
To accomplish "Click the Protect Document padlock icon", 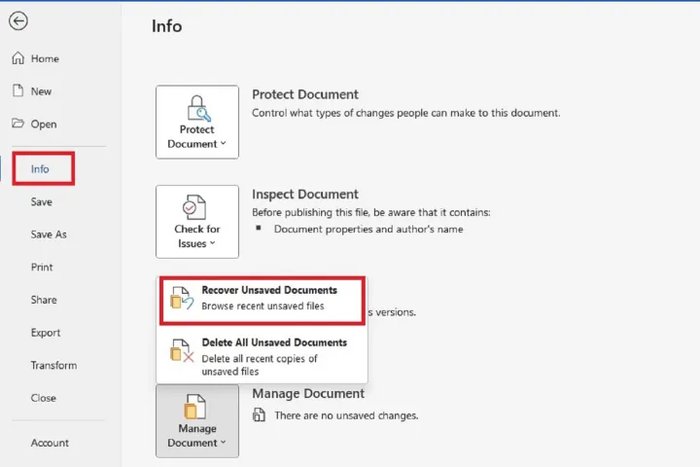I will (198, 108).
